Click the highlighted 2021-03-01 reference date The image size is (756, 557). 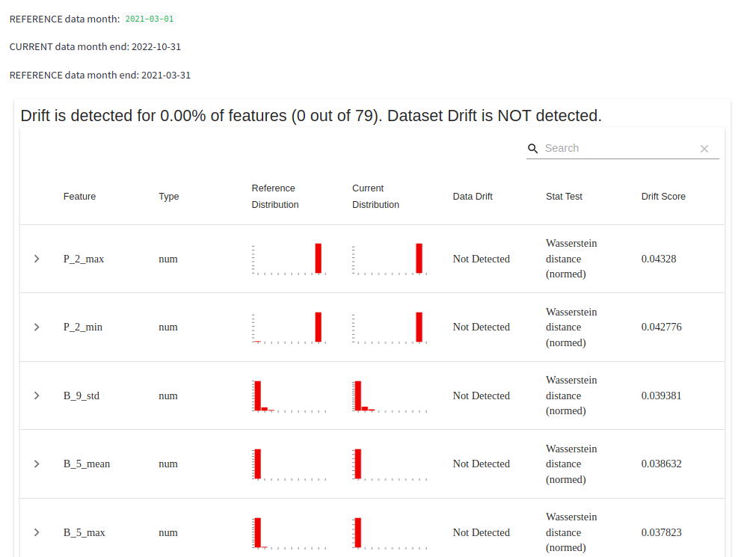[150, 19]
